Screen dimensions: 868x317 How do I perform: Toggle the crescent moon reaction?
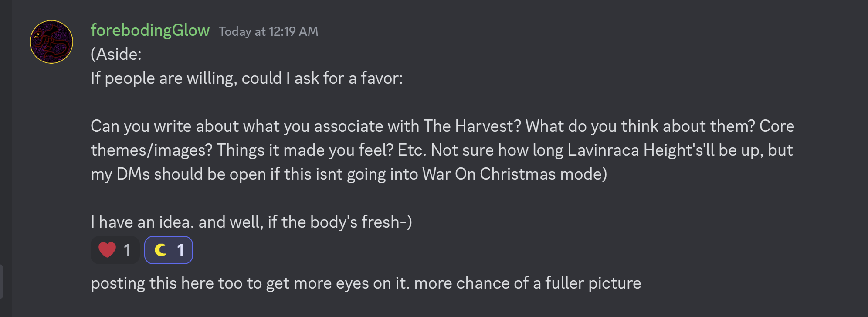point(169,250)
